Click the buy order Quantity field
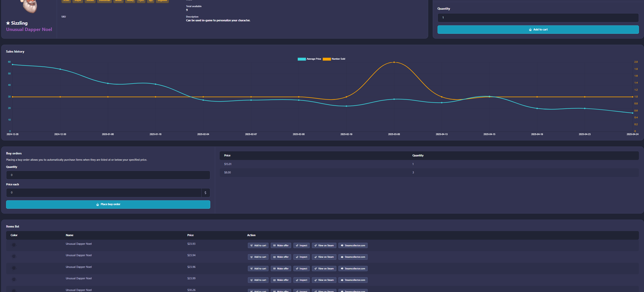Screen dimensions: 644x292 coord(108,175)
